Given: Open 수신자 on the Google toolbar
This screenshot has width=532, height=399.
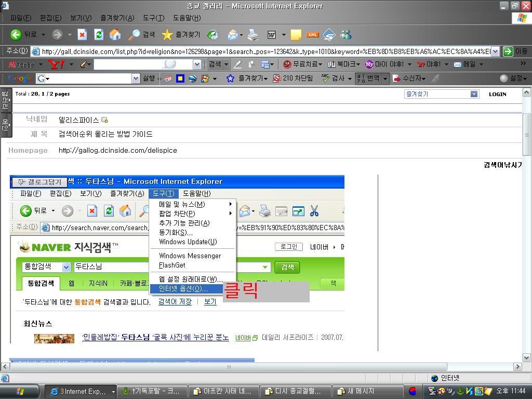Looking at the screenshot, I should [409, 78].
